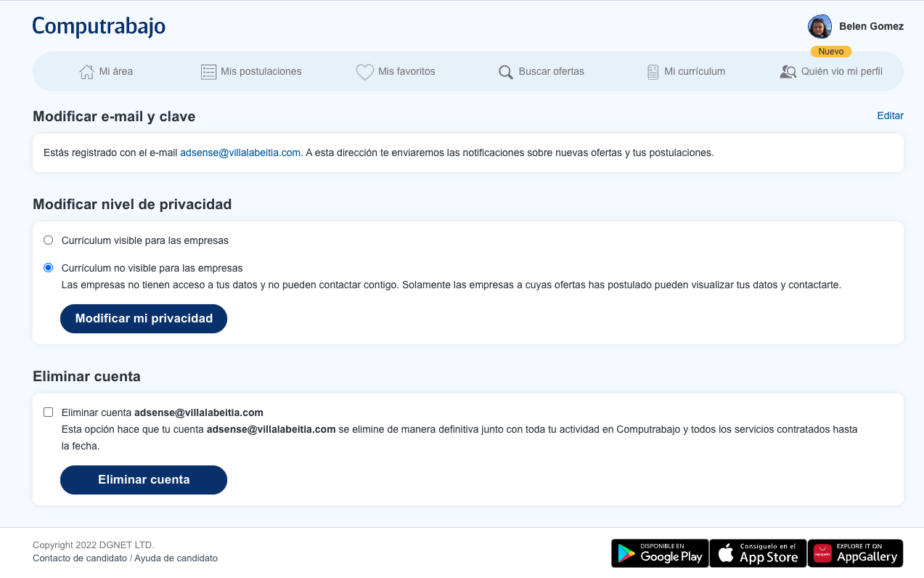Image resolution: width=924 pixels, height=578 pixels.
Task: Open the Ayuda de candidato footer link
Action: (176, 558)
